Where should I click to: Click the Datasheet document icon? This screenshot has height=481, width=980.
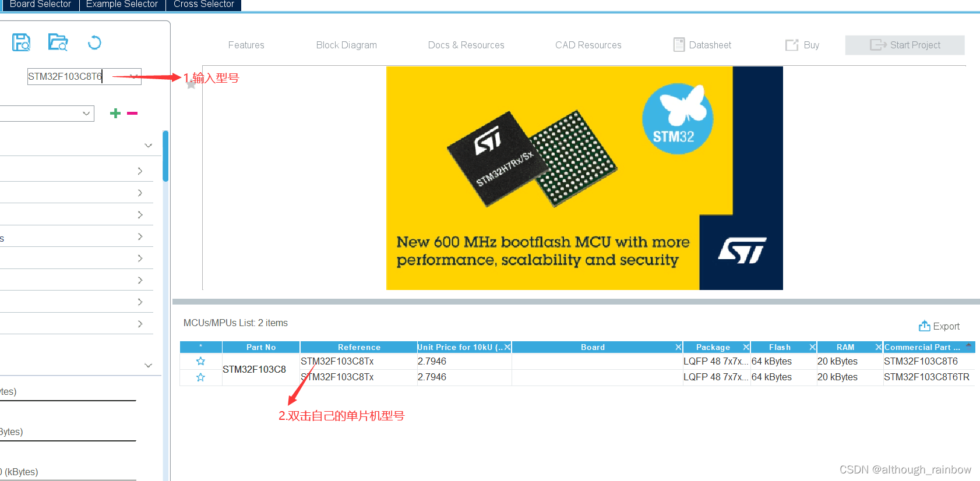pyautogui.click(x=679, y=45)
